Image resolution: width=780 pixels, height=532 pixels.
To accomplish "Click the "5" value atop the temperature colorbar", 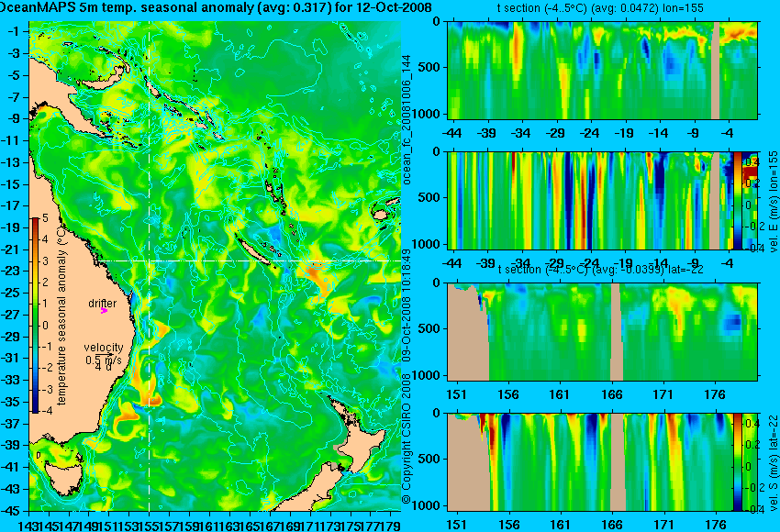I will (x=45, y=218).
